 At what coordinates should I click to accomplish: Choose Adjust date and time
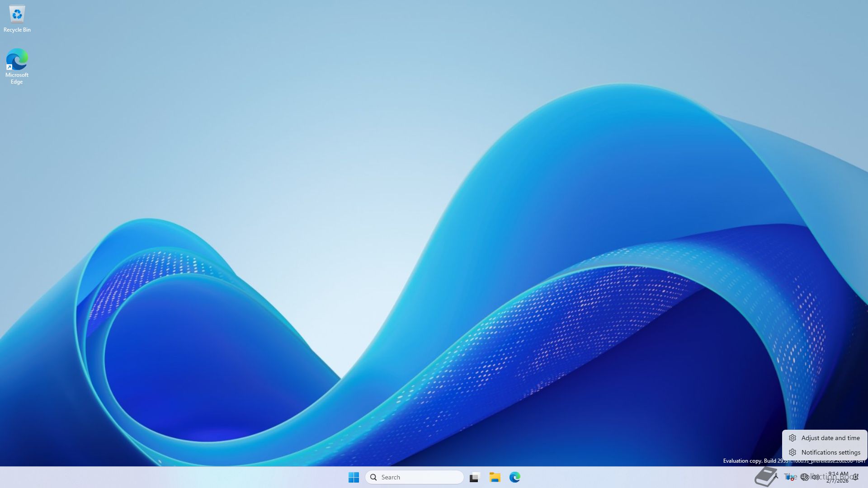(x=830, y=438)
